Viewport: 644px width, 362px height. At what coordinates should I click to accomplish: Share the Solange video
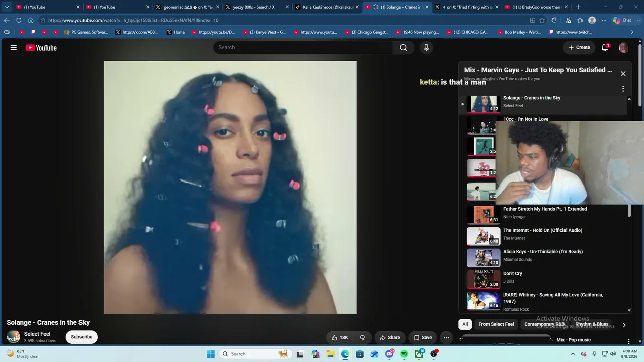coord(390,338)
